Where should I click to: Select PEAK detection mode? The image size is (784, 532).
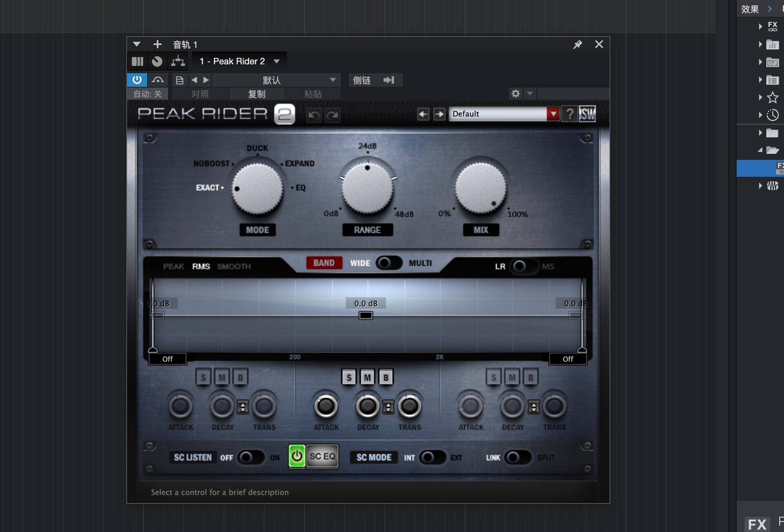[174, 266]
